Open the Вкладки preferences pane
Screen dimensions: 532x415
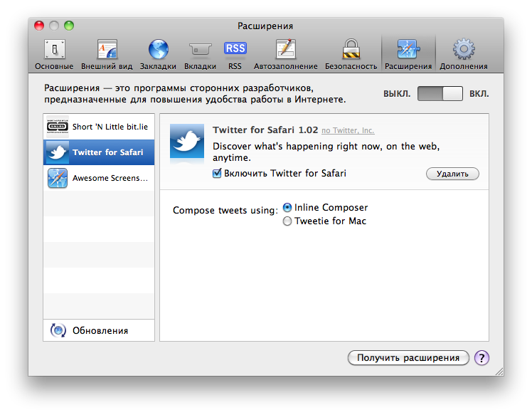coord(200,54)
